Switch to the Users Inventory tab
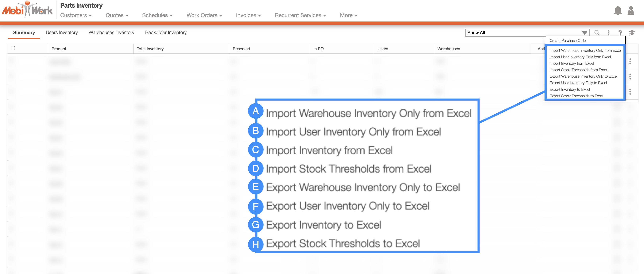The height and width of the screenshot is (274, 644). point(62,33)
